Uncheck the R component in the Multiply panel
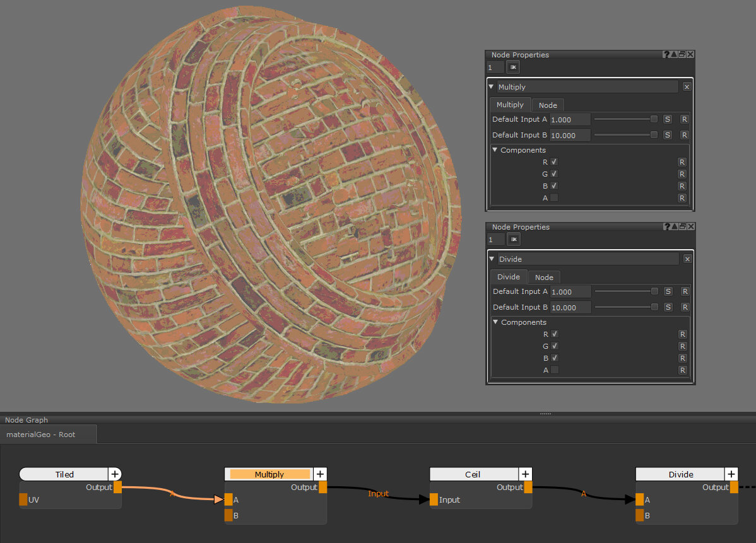 554,162
